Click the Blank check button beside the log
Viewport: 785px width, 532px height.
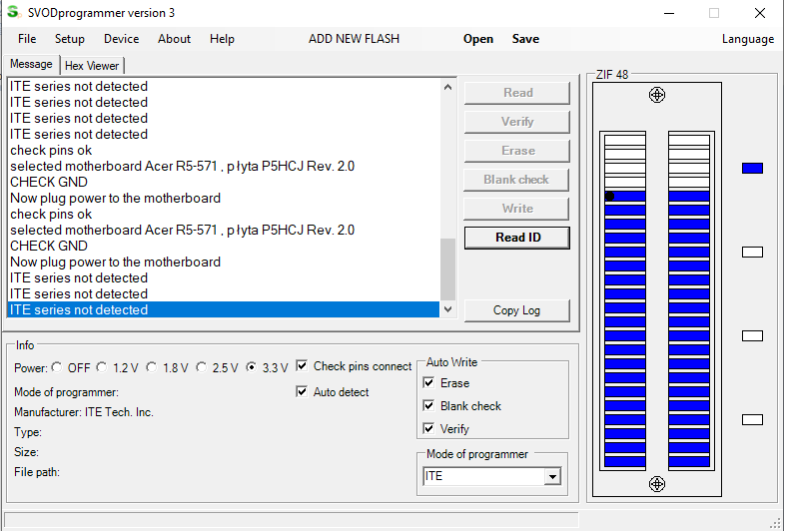[517, 180]
